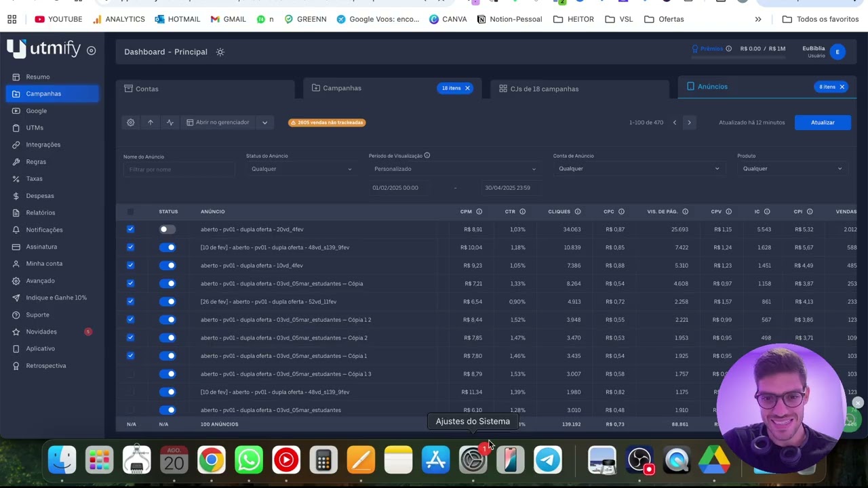Open Chrome from the dock
The image size is (868, 488).
point(212,461)
